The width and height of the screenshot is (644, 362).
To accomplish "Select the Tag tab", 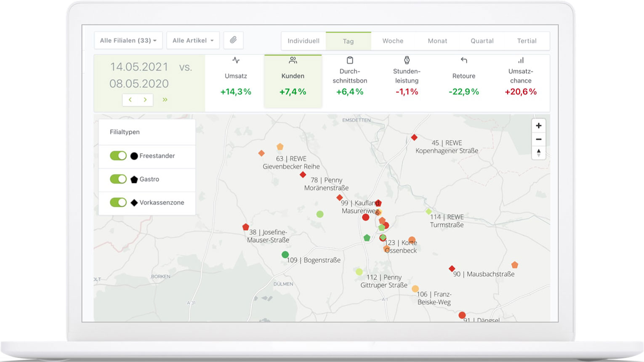I will [348, 41].
